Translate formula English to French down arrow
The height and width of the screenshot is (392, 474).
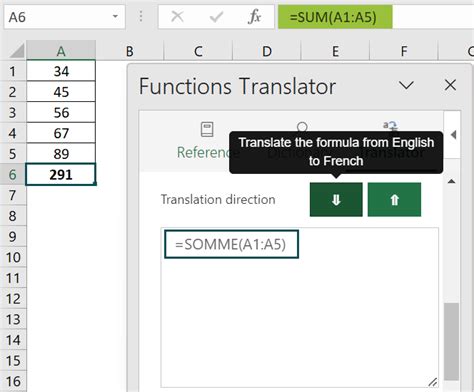pos(336,200)
